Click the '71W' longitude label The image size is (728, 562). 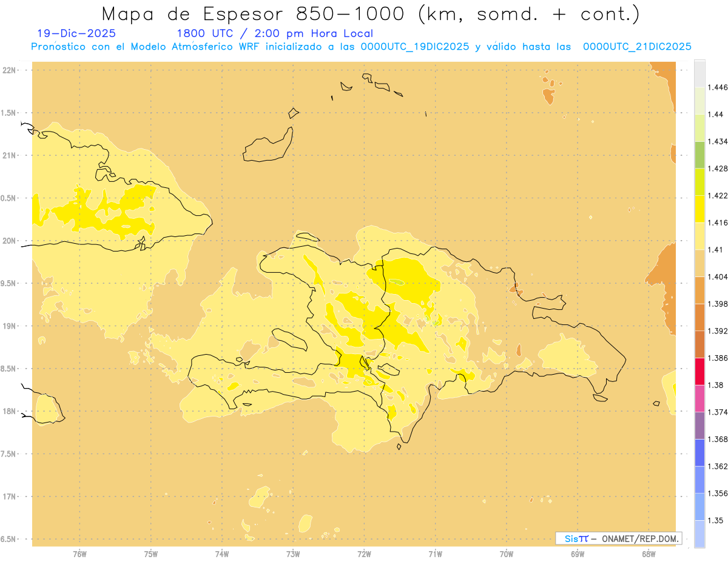435,554
